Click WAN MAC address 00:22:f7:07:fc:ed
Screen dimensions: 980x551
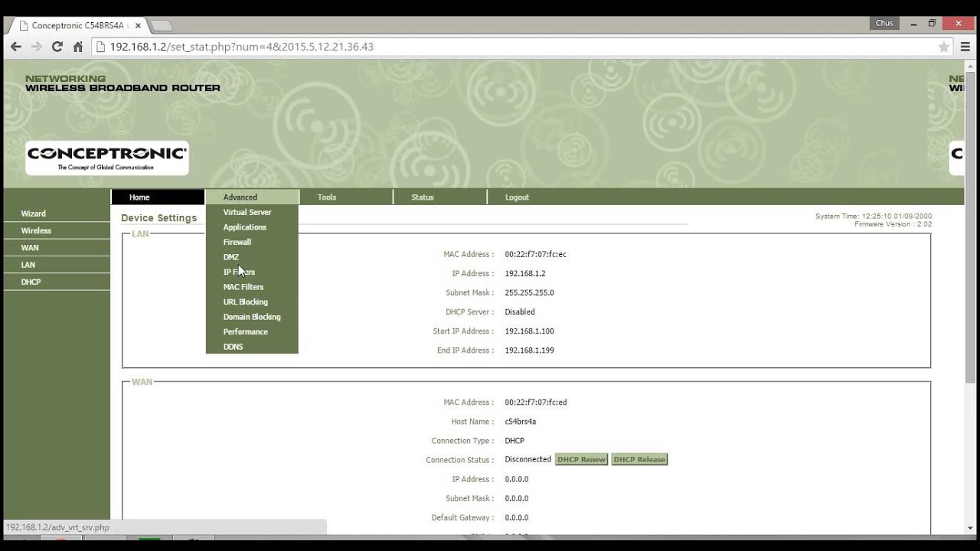point(536,402)
